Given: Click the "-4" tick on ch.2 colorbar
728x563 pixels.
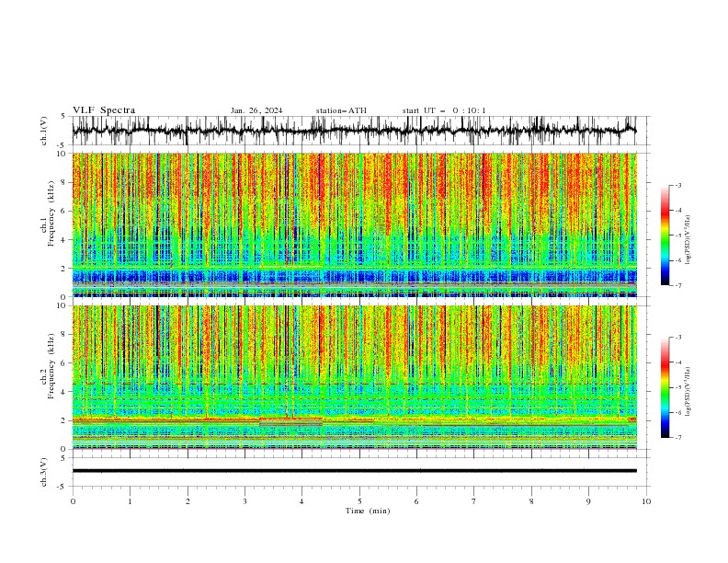Looking at the screenshot, I should coord(677,362).
